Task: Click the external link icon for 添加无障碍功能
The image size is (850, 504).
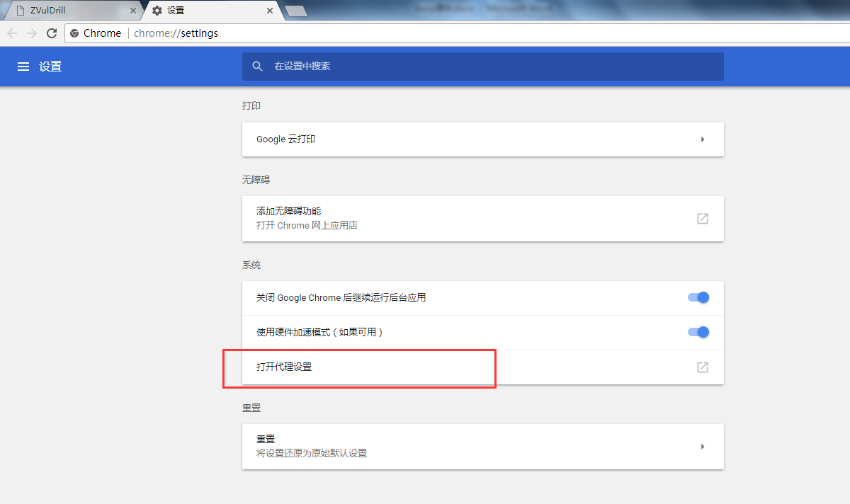Action: tap(703, 219)
